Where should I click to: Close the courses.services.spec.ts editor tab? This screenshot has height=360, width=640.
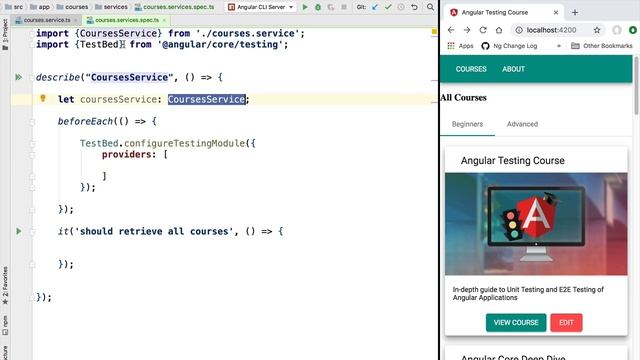164,20
